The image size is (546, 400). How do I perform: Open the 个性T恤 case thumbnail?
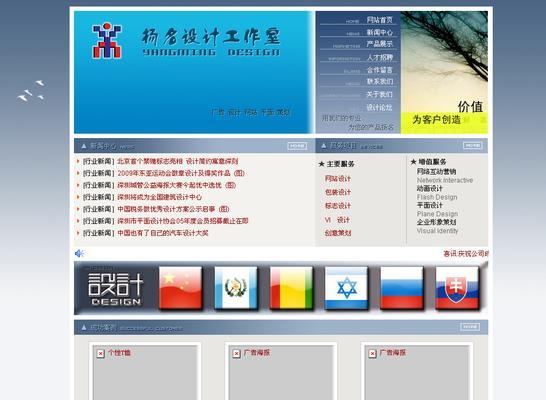[145, 372]
